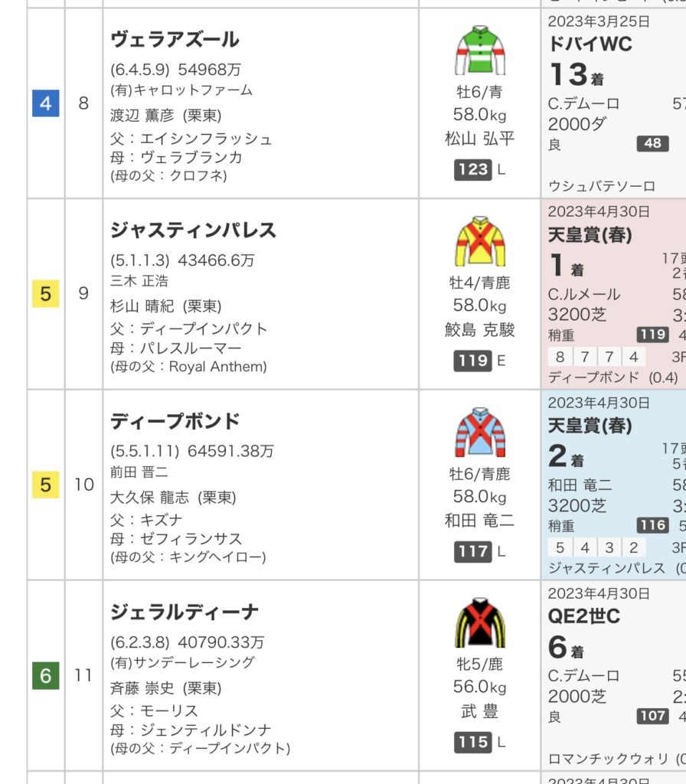Viewport: 686px width, 784px height.
Task: Open the ジャスティンパレス horse profile
Action: click(193, 230)
